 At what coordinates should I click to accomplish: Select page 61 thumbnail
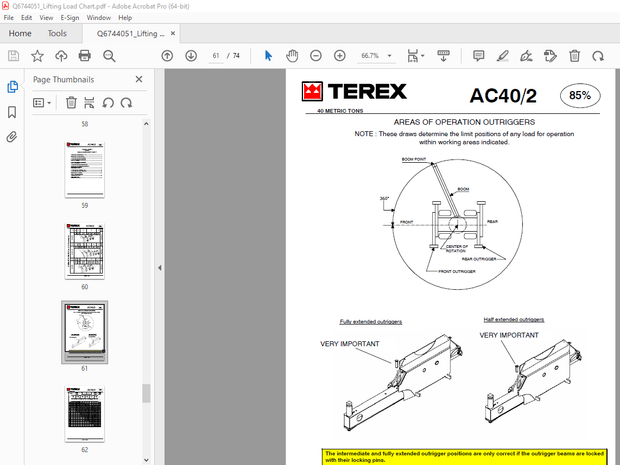coord(85,332)
